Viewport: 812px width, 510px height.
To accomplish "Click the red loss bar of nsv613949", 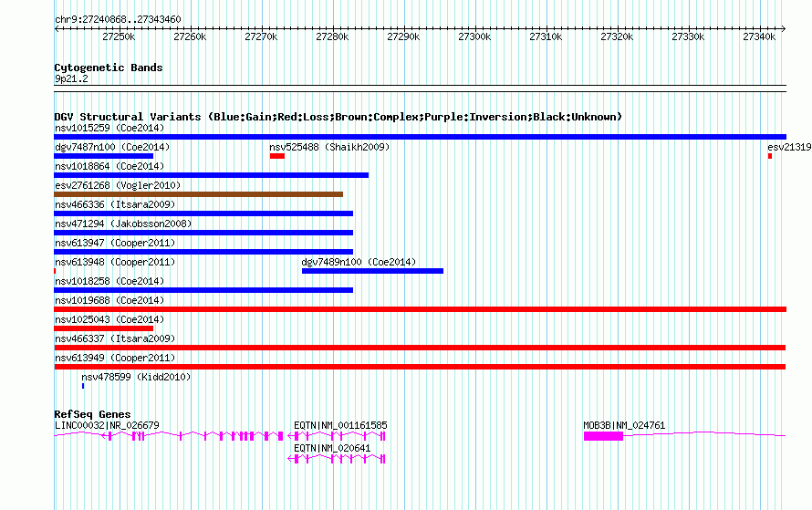I will [420, 367].
